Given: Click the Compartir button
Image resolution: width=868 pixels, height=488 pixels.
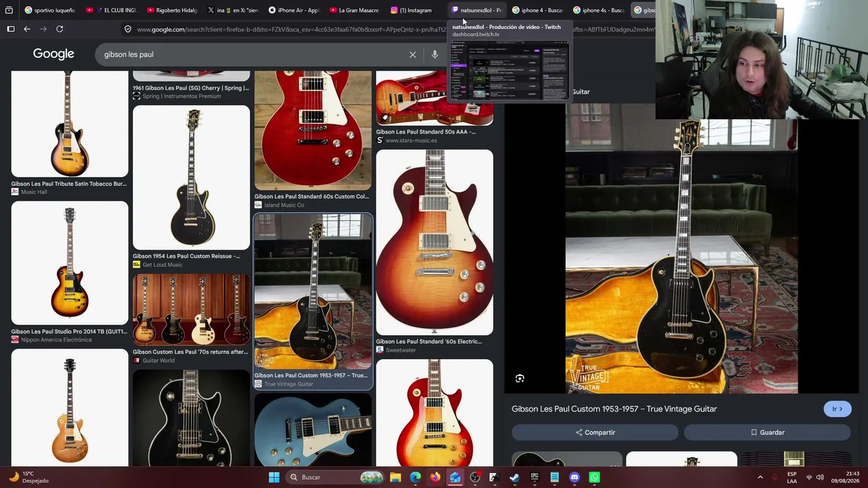Looking at the screenshot, I should tap(595, 432).
